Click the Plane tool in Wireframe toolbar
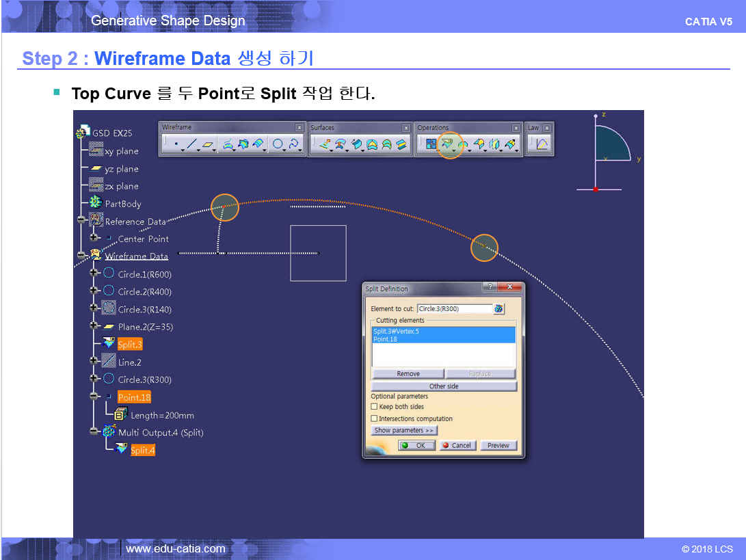The width and height of the screenshot is (746, 560). tap(208, 144)
